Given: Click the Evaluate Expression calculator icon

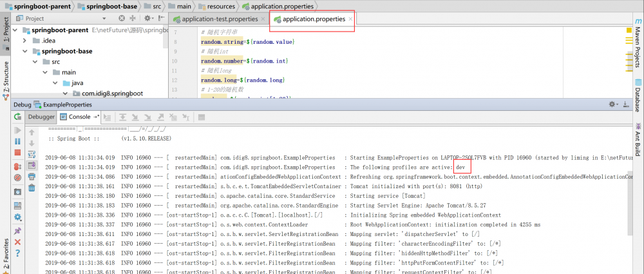Looking at the screenshot, I should pos(202,117).
